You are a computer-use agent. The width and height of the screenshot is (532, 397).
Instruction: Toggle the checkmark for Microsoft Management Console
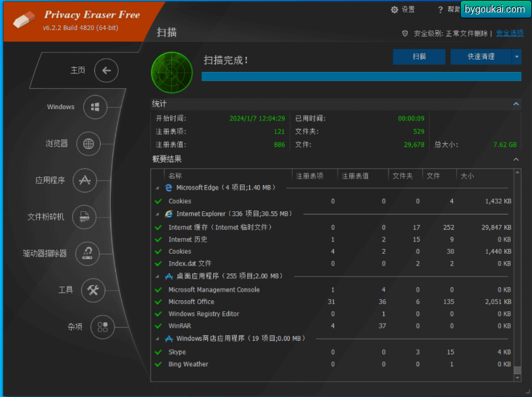158,290
